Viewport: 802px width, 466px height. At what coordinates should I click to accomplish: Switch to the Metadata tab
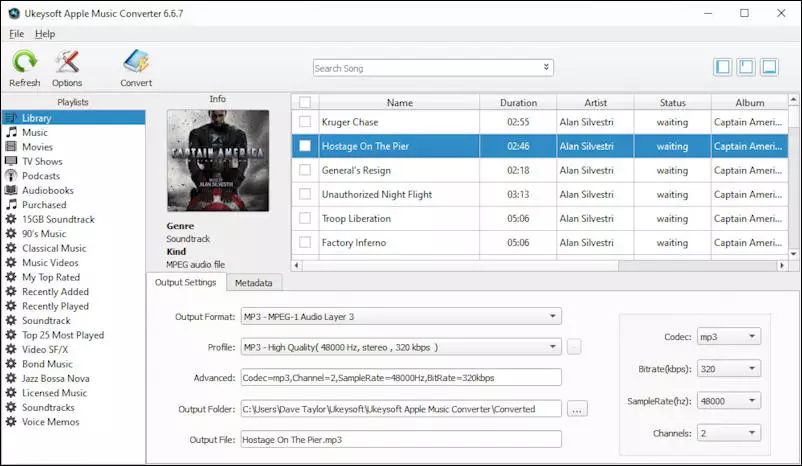pyautogui.click(x=253, y=283)
